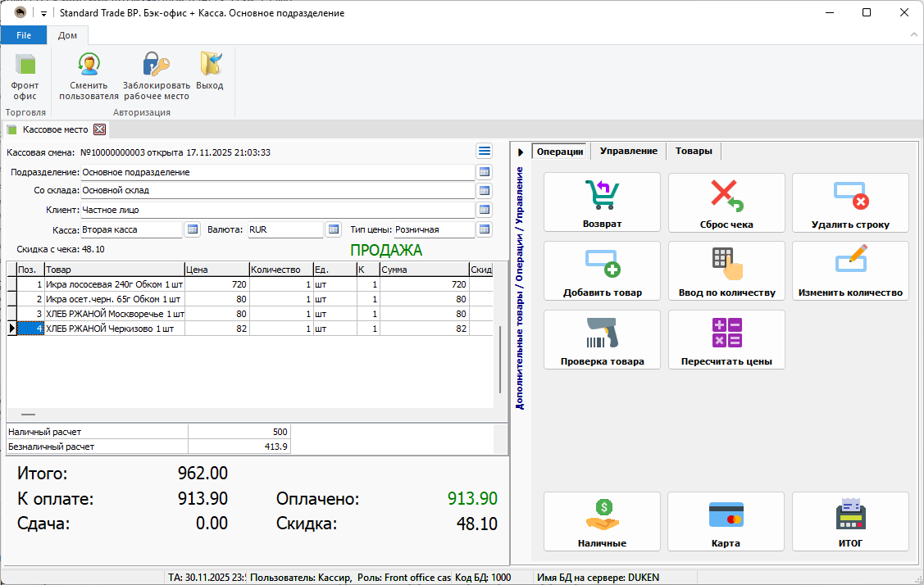This screenshot has width=924, height=585.
Task: Open the File menu
Action: 24,34
